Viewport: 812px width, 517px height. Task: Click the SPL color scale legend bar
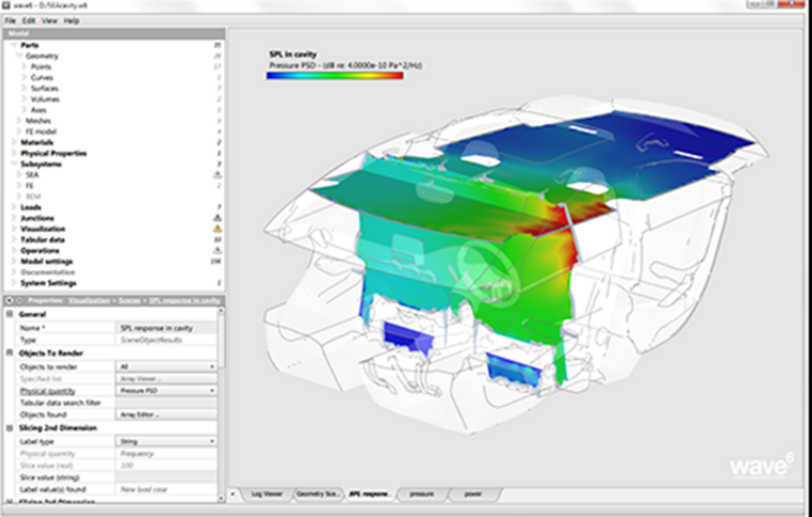coord(335,75)
